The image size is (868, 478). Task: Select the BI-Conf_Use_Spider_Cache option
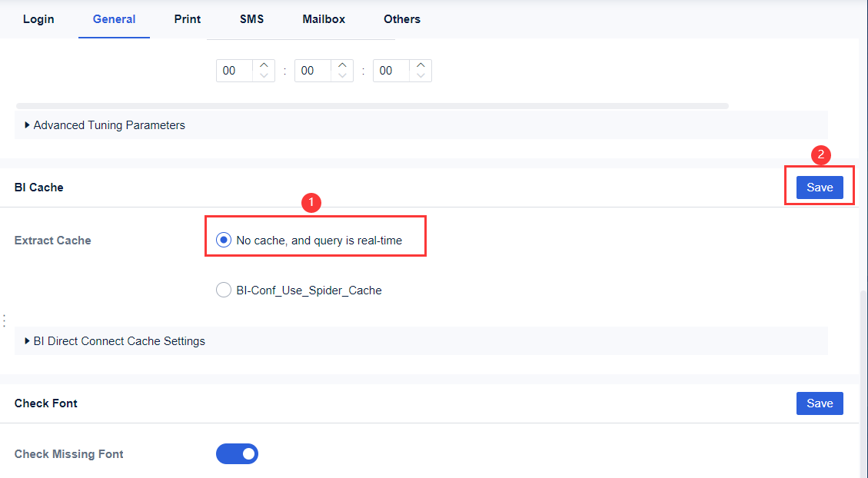pos(224,290)
